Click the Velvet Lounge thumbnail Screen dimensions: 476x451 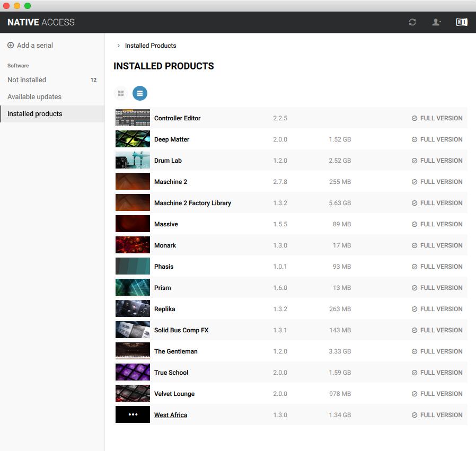pyautogui.click(x=133, y=393)
